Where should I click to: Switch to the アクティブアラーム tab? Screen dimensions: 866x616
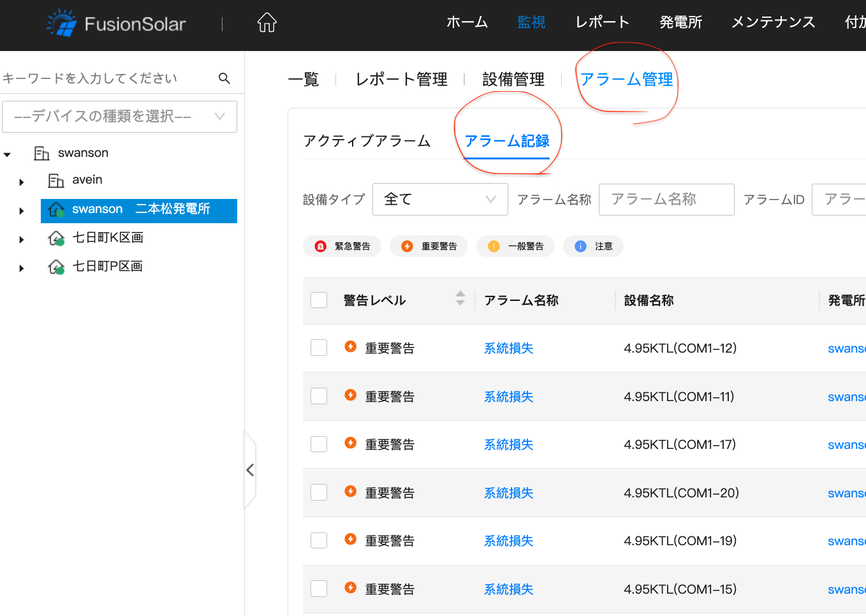(367, 141)
